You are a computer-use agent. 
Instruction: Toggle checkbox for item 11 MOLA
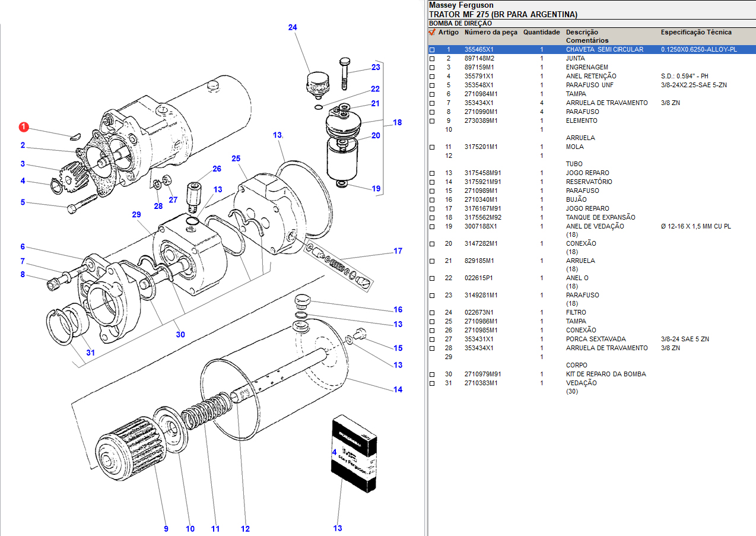[x=432, y=147]
